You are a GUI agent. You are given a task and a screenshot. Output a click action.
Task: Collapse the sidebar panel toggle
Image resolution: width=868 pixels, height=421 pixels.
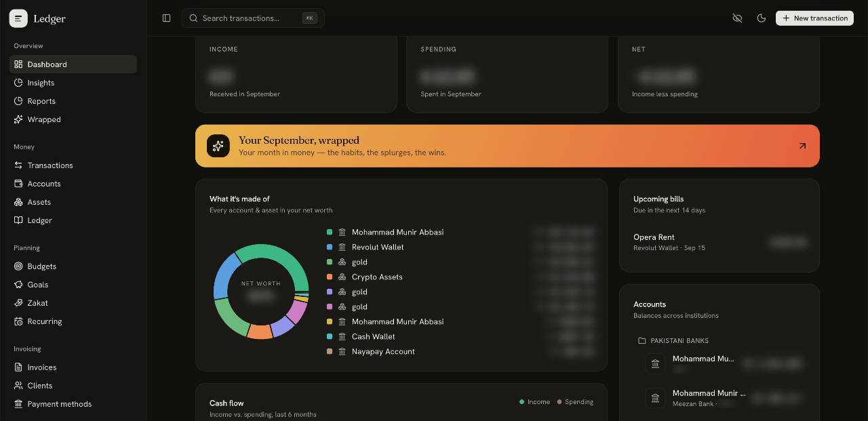(167, 18)
